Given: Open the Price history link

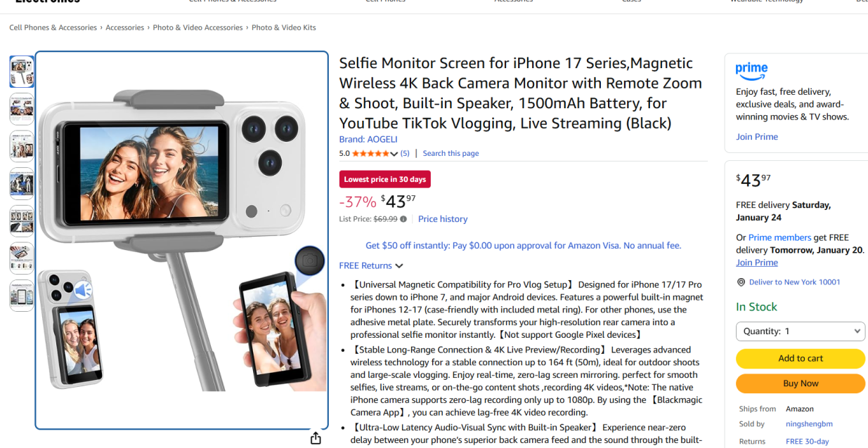Looking at the screenshot, I should pyautogui.click(x=443, y=219).
